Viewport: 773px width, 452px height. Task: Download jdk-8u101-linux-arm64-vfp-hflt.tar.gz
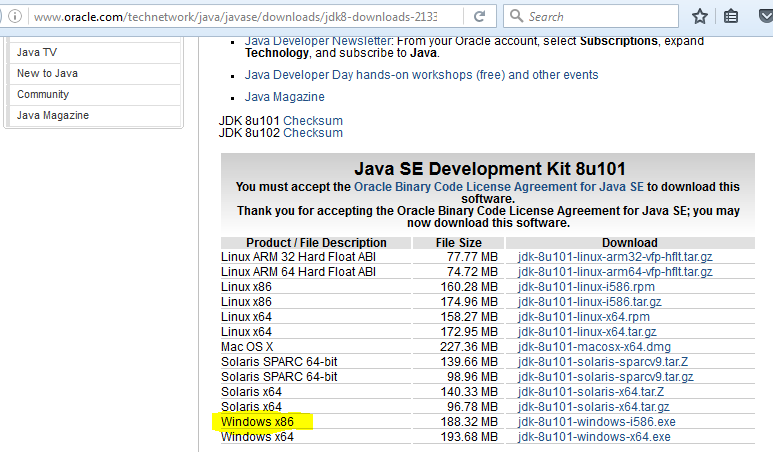point(615,272)
